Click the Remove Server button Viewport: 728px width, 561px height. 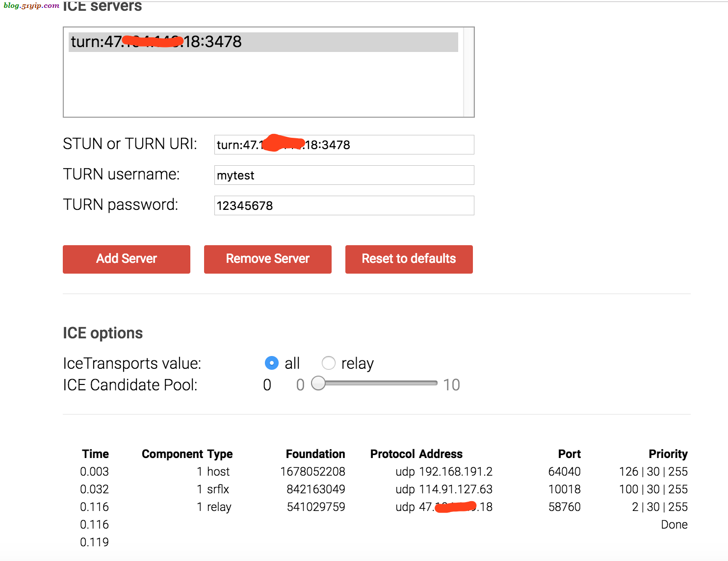click(267, 259)
